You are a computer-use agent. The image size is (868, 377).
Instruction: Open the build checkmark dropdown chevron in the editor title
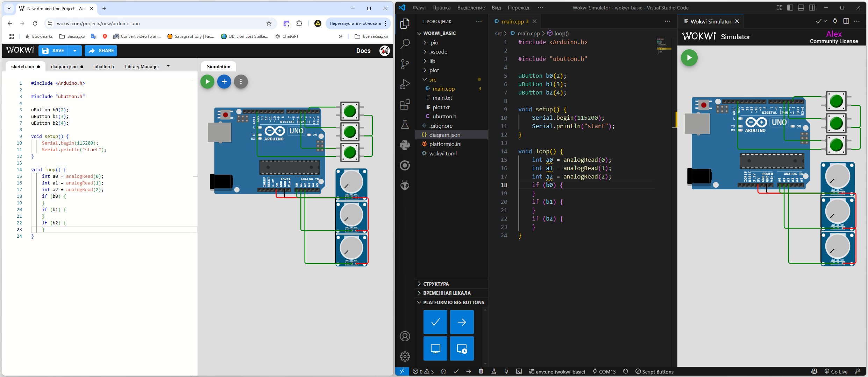pyautogui.click(x=825, y=21)
